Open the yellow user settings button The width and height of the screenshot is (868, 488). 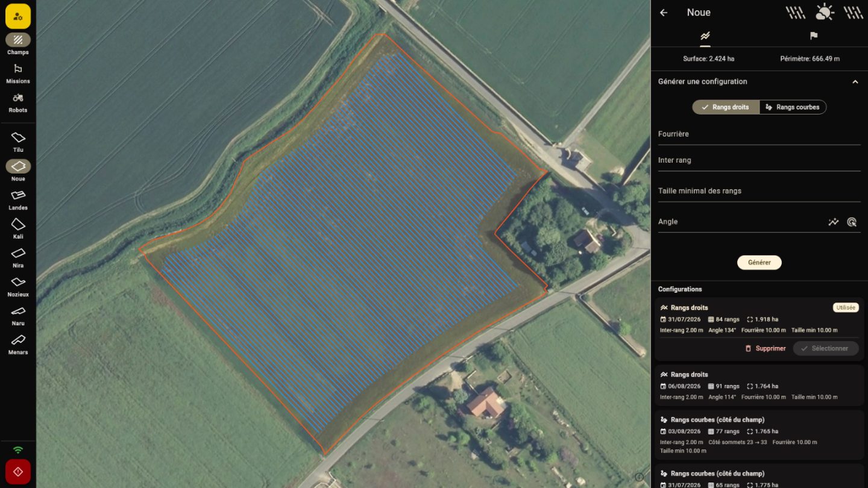[18, 16]
